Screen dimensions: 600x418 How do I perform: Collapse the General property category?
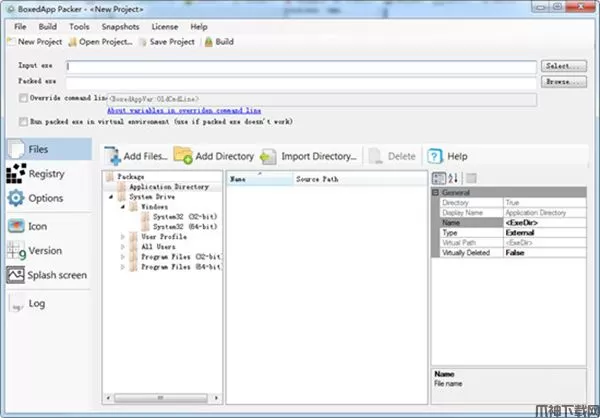click(435, 192)
